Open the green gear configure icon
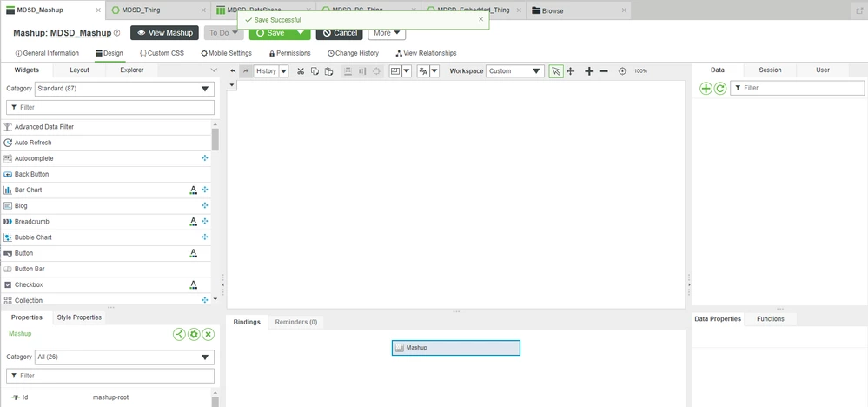Viewport: 868px width, 407px height. [194, 334]
